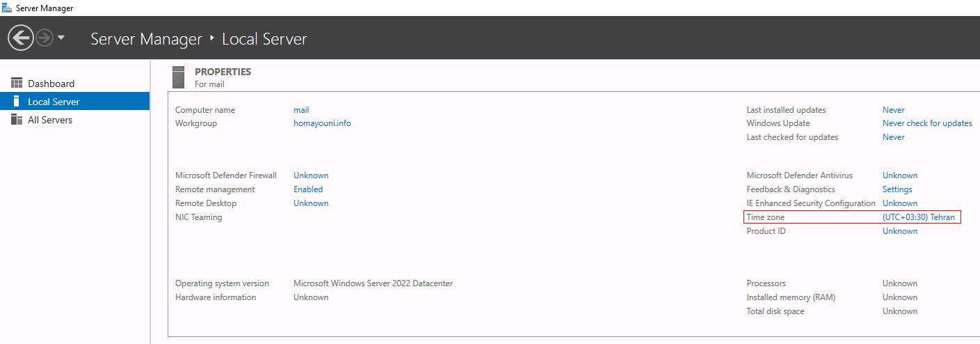Viewport: 980px width, 344px height.
Task: Open Feedback & Diagnostics Settings link
Action: pyautogui.click(x=897, y=189)
